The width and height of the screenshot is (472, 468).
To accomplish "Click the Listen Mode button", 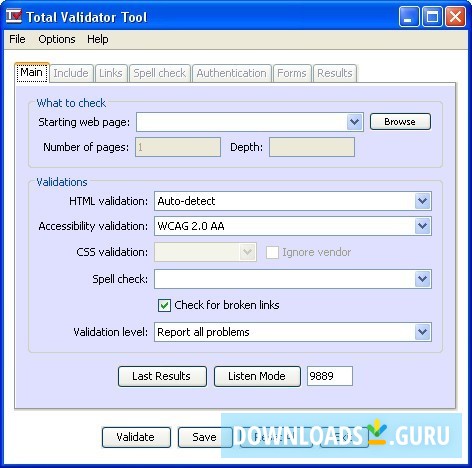I will 257,376.
